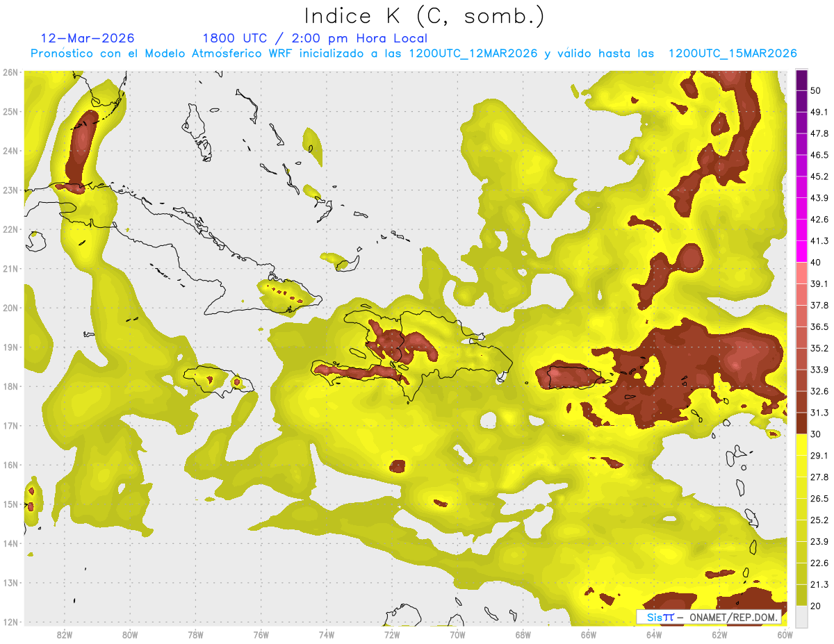Click the colorbar label "35.2"
Viewport: 834px width, 644px height.
pyautogui.click(x=819, y=349)
